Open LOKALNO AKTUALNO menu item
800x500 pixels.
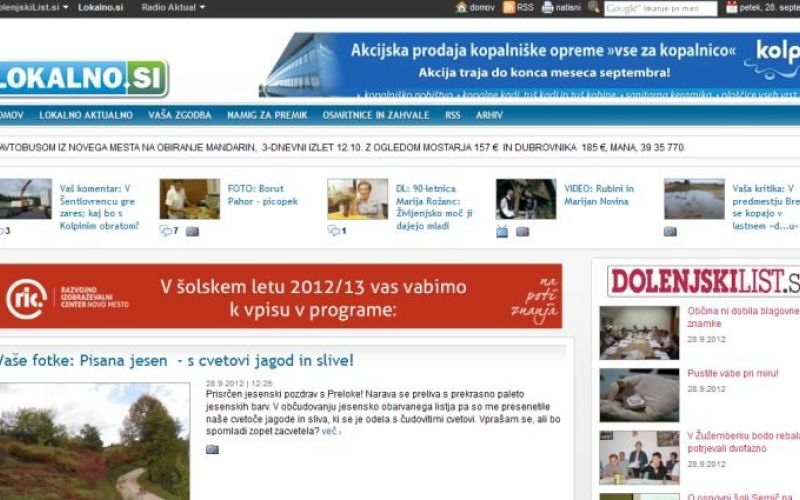click(x=86, y=115)
